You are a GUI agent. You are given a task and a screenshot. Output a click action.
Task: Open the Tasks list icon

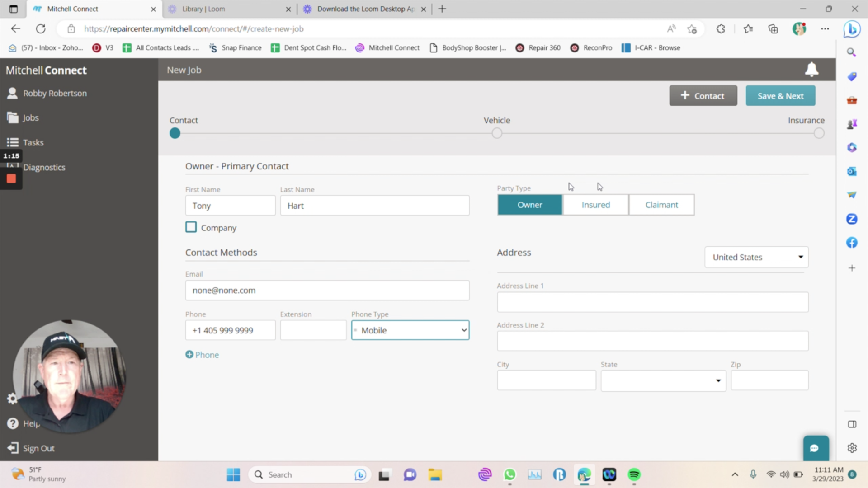click(x=13, y=142)
